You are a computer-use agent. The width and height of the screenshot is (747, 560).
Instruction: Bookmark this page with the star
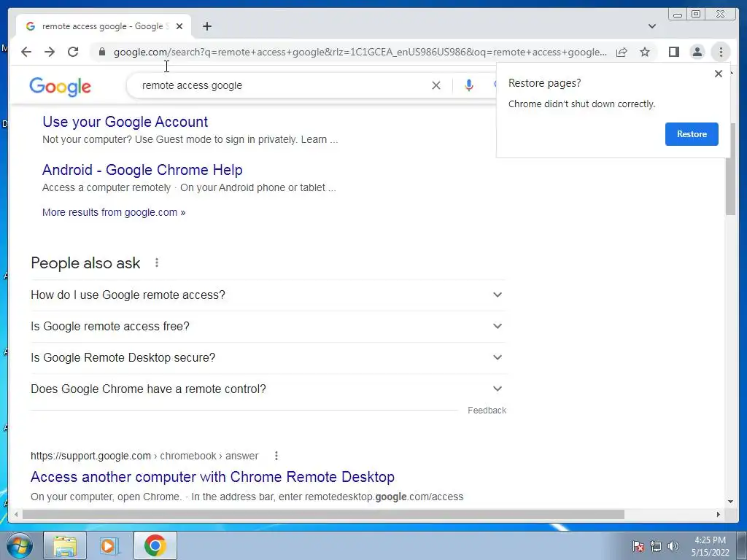(645, 52)
